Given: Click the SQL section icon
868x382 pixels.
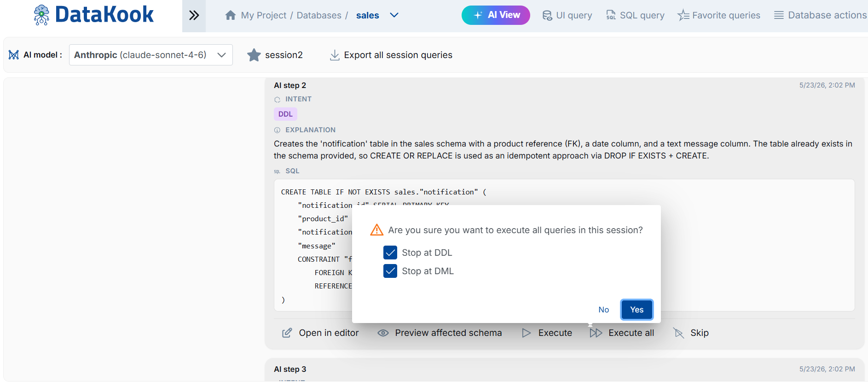Looking at the screenshot, I should (x=277, y=171).
